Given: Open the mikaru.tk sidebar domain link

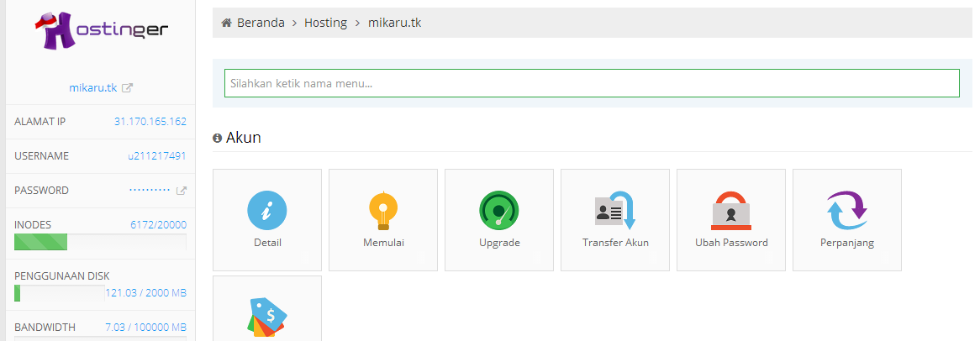Looking at the screenshot, I should click(x=93, y=88).
